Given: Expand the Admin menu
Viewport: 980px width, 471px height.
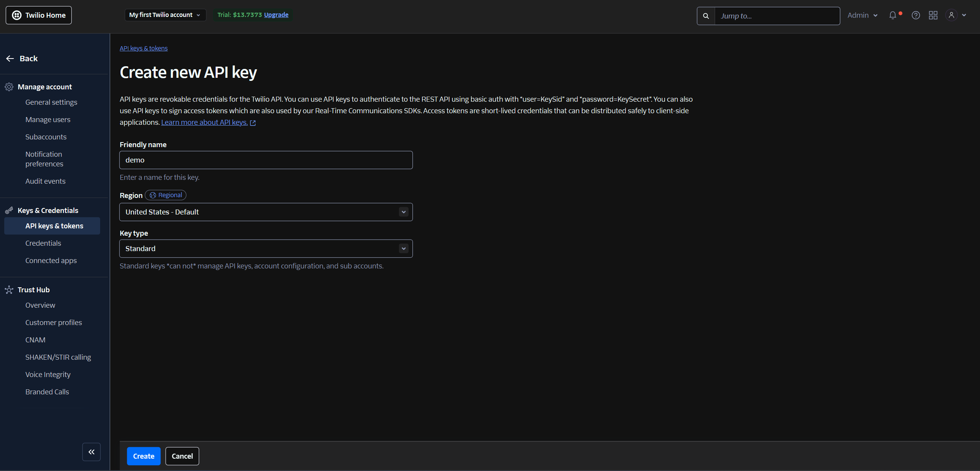Looking at the screenshot, I should pyautogui.click(x=862, y=15).
